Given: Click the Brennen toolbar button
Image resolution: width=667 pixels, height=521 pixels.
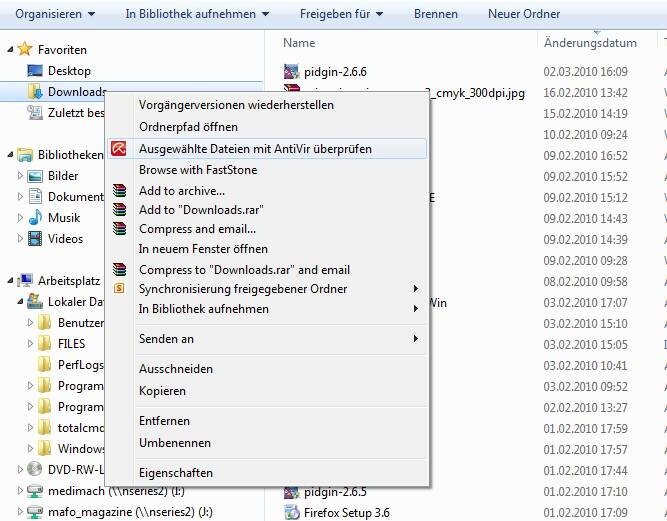Looking at the screenshot, I should [435, 14].
